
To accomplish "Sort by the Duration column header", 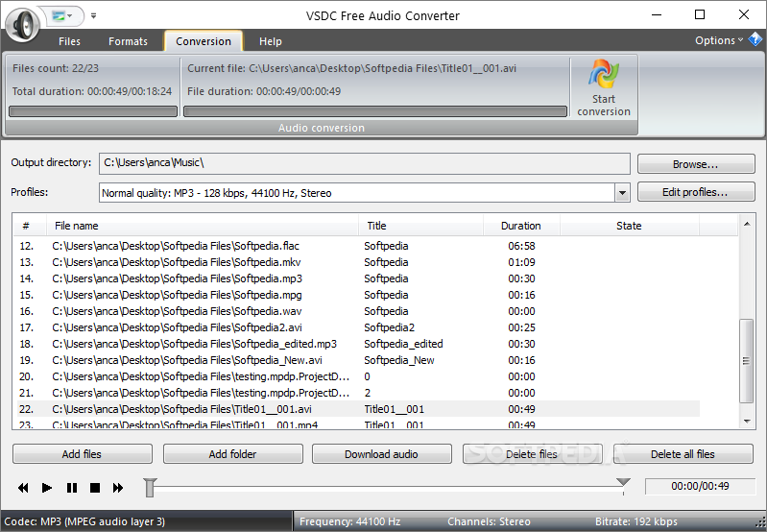I will (521, 226).
